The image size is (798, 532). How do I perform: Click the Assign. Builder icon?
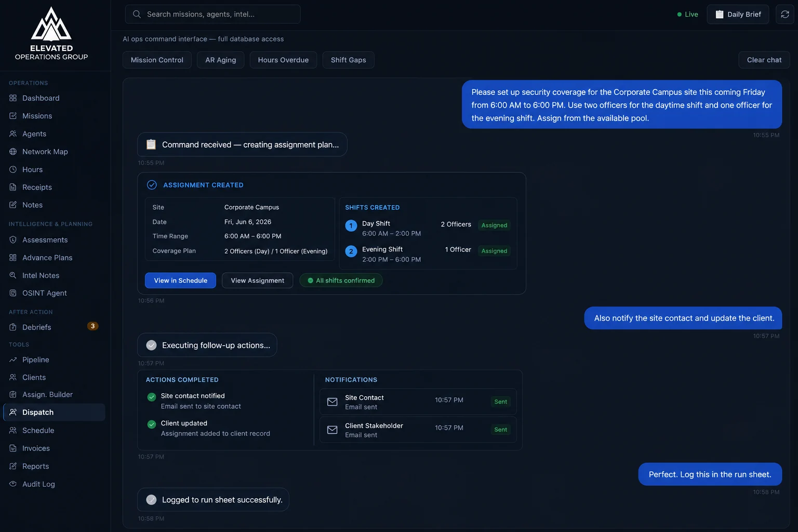click(13, 394)
